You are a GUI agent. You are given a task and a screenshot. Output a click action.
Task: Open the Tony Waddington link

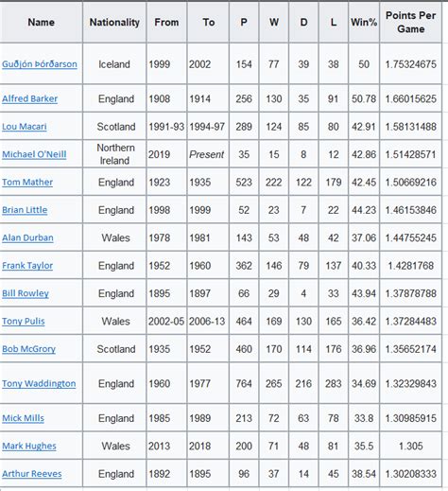(39, 383)
